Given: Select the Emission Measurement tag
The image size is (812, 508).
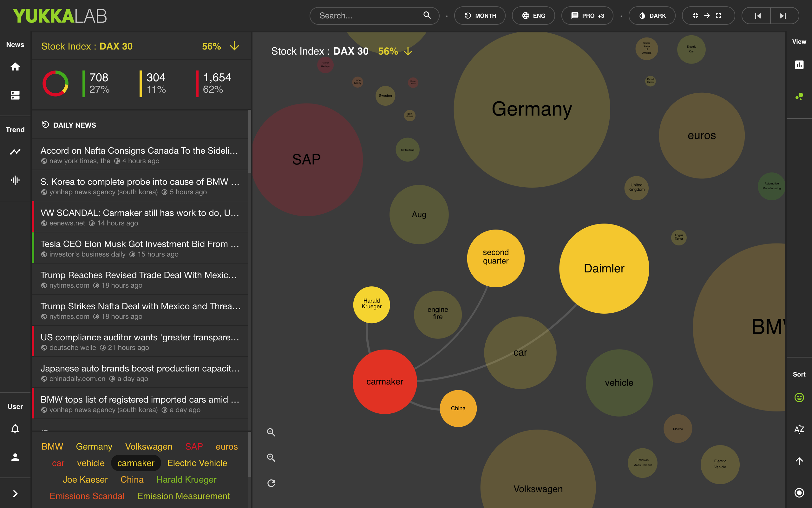Looking at the screenshot, I should 184,496.
